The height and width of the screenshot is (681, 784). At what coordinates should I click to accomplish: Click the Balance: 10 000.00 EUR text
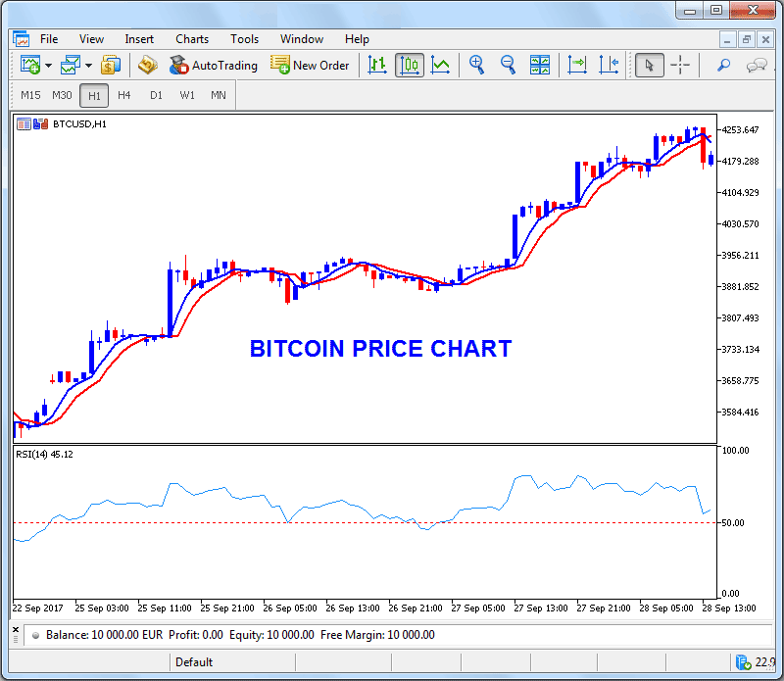click(x=104, y=635)
